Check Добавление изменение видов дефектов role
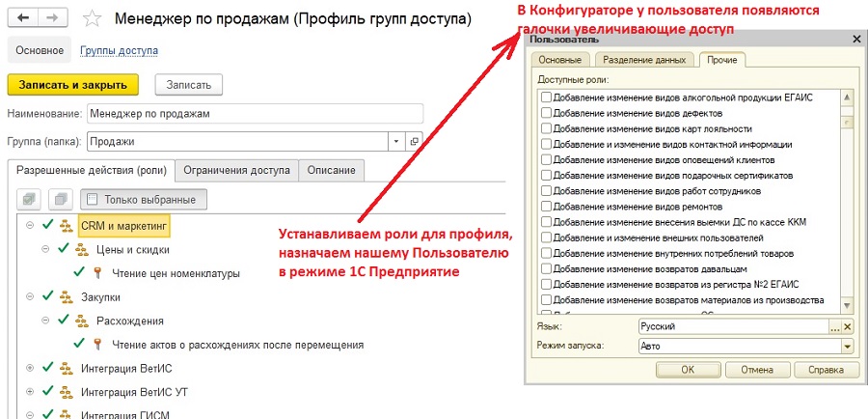Image resolution: width=868 pixels, height=419 pixels. pos(547,113)
